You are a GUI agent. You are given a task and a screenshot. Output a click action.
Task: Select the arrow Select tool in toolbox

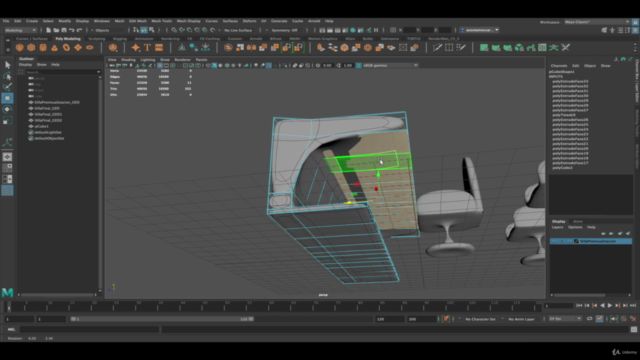coord(7,65)
